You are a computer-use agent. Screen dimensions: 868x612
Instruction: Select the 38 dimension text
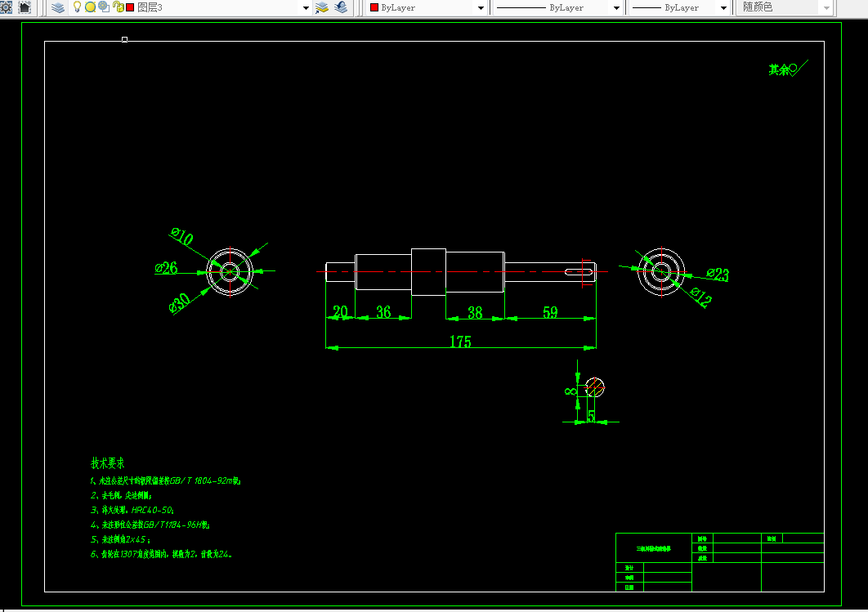pyautogui.click(x=475, y=313)
